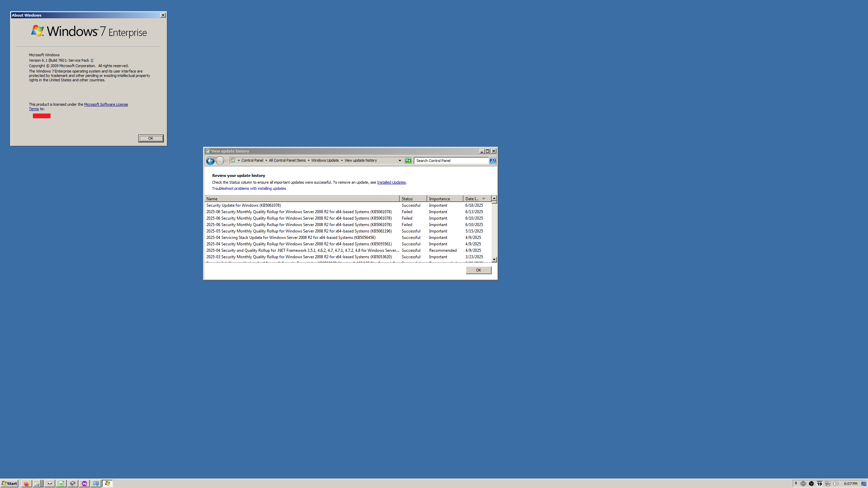Click scrollbar down arrow in update list

[494, 260]
